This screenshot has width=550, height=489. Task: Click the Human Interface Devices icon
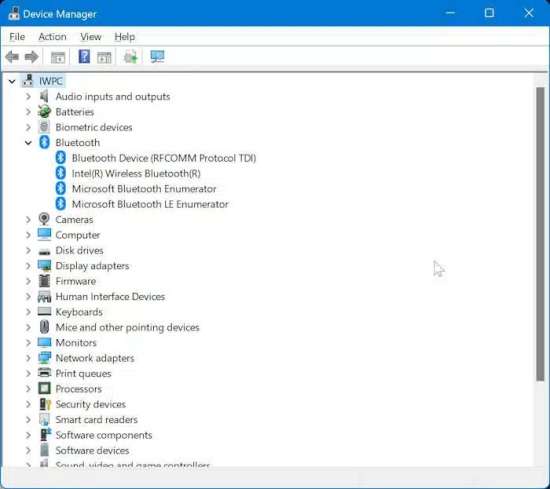(44, 297)
